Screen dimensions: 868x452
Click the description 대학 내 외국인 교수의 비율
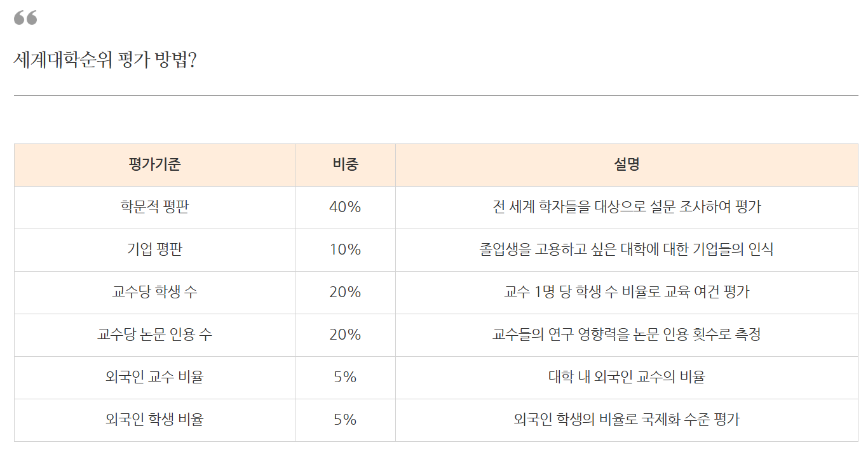[x=627, y=378]
